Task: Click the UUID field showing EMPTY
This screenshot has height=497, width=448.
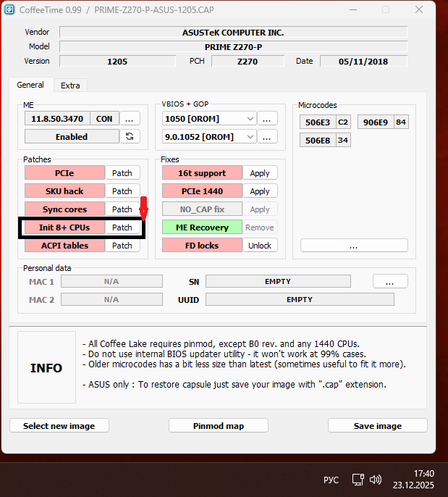Action: (x=300, y=299)
